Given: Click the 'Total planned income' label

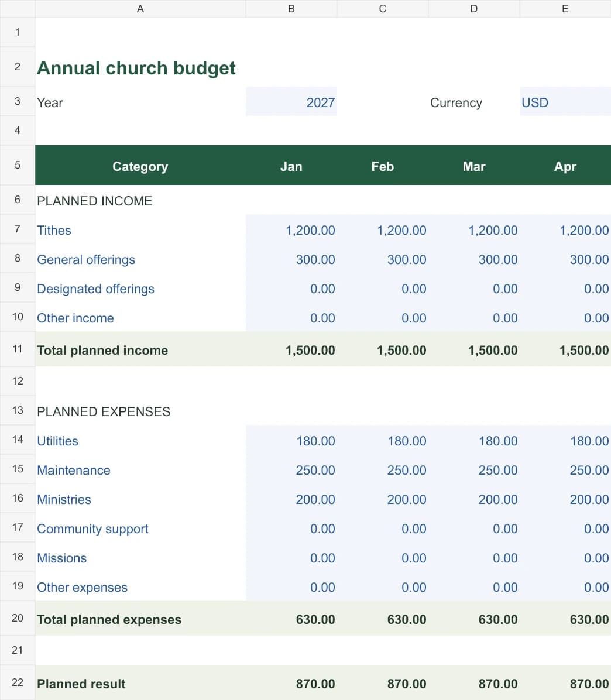Looking at the screenshot, I should 102,351.
